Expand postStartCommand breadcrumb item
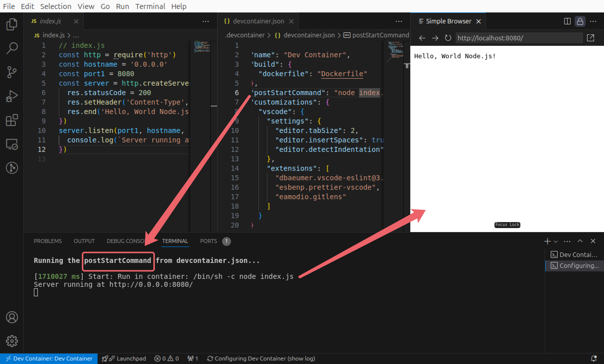Screen dimensions: 604x364 (x=380, y=35)
